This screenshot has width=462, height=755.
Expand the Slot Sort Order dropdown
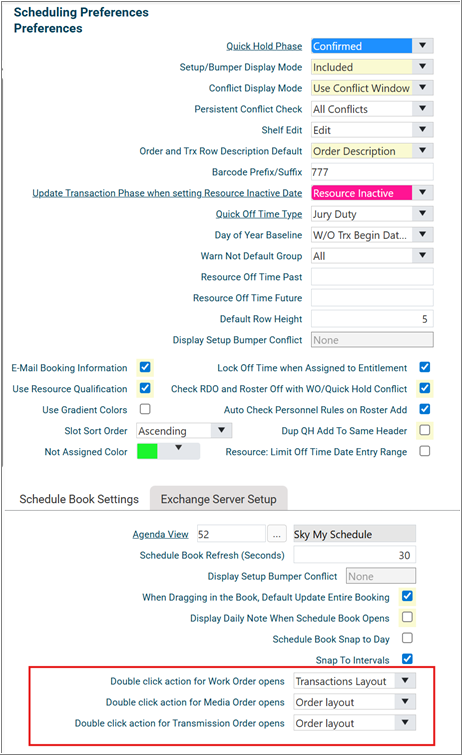point(221,430)
